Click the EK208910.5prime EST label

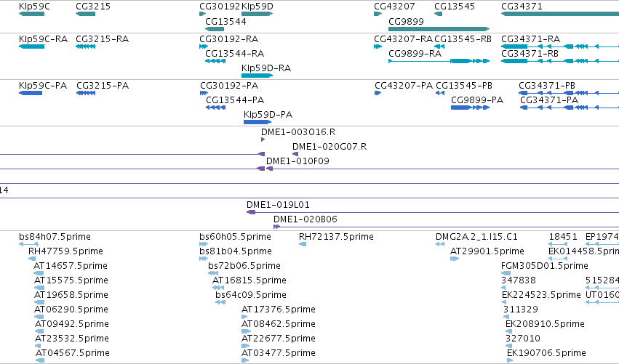coord(545,324)
